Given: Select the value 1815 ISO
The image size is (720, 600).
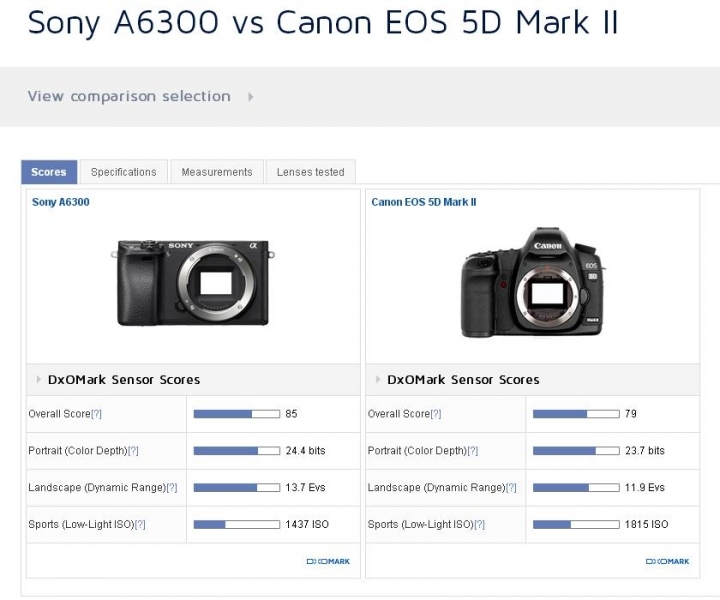Looking at the screenshot, I should tap(646, 524).
